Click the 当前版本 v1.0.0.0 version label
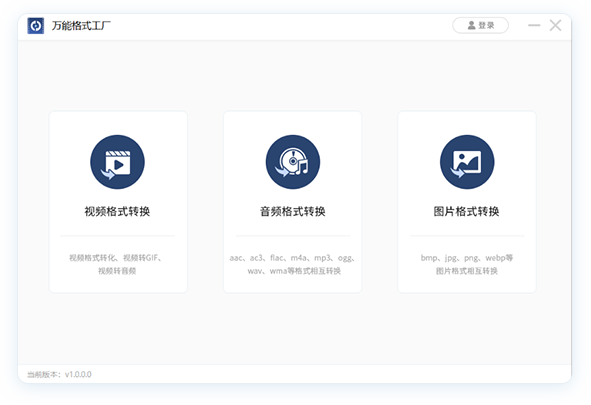Image resolution: width=591 pixels, height=405 pixels. pyautogui.click(x=59, y=374)
